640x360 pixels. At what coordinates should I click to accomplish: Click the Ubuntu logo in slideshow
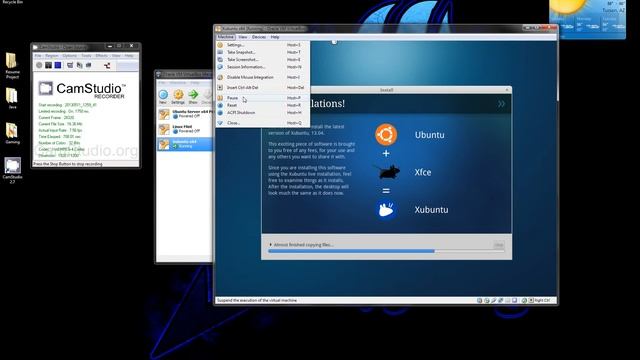(x=386, y=134)
